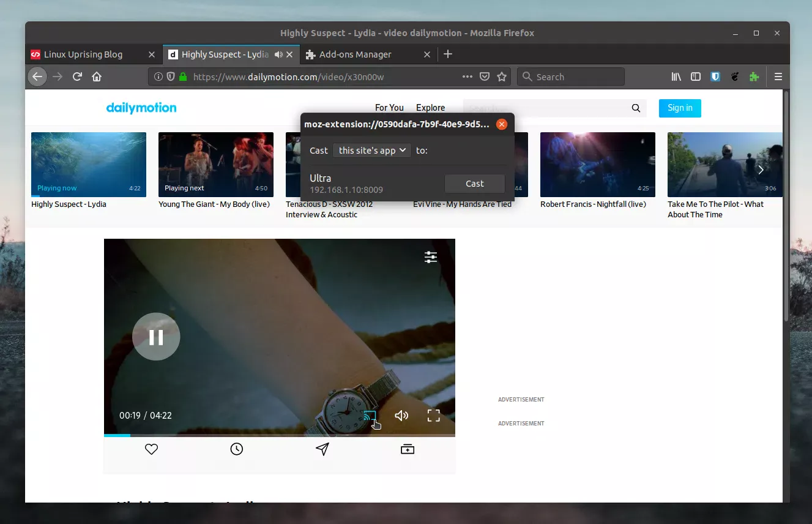Open the Firefox hamburger menu
Viewport: 812px width, 524px height.
(778, 77)
